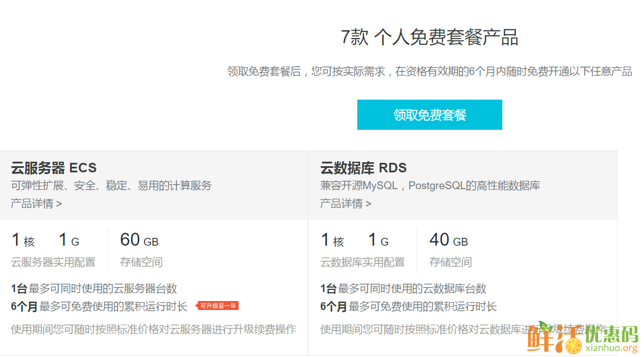Click 云数据库实用配置 label
The height and width of the screenshot is (357, 644).
pyautogui.click(x=363, y=262)
